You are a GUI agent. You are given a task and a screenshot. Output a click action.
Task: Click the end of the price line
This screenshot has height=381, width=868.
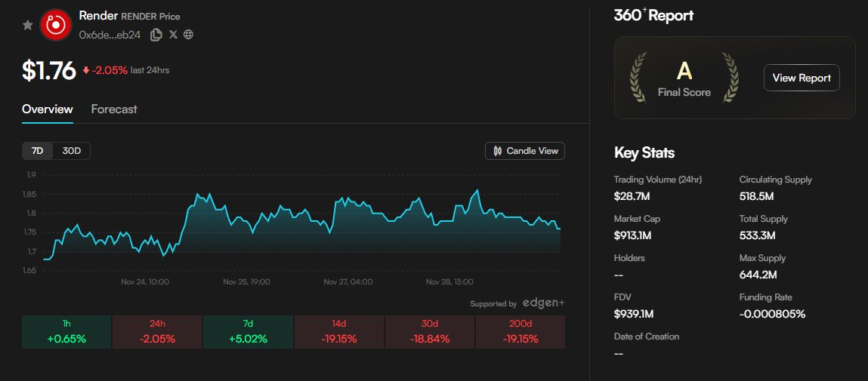tap(559, 229)
